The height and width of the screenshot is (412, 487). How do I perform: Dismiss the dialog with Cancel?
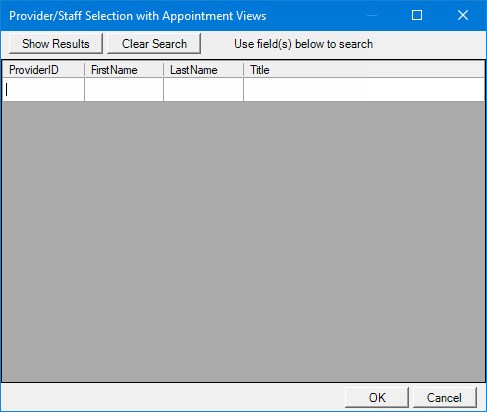click(x=445, y=397)
